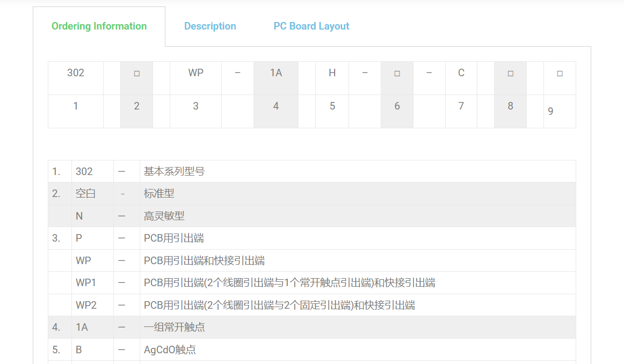Click position number 5 in the index row

(x=332, y=106)
